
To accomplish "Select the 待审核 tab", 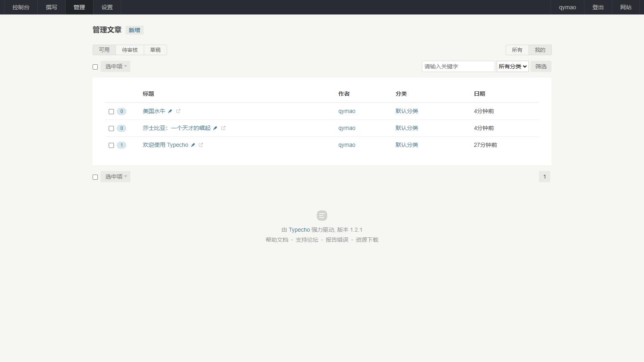I will pos(130,50).
